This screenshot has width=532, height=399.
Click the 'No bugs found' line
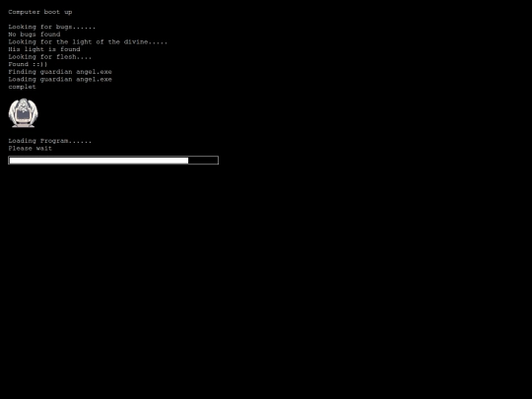[34, 34]
